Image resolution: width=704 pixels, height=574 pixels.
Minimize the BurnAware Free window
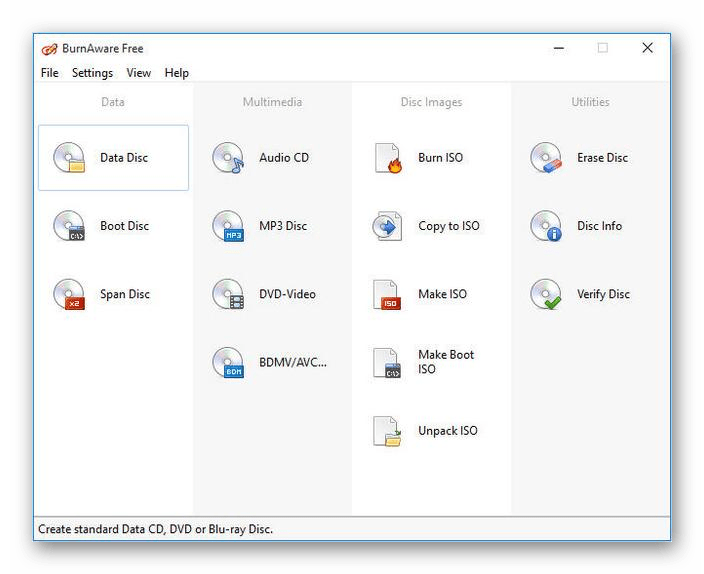(x=559, y=48)
